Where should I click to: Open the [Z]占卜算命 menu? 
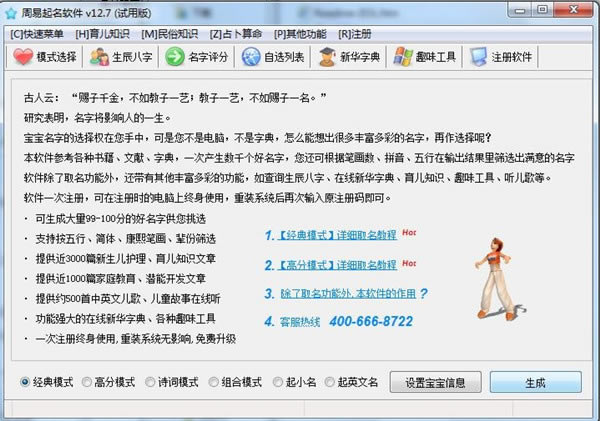coord(236,34)
